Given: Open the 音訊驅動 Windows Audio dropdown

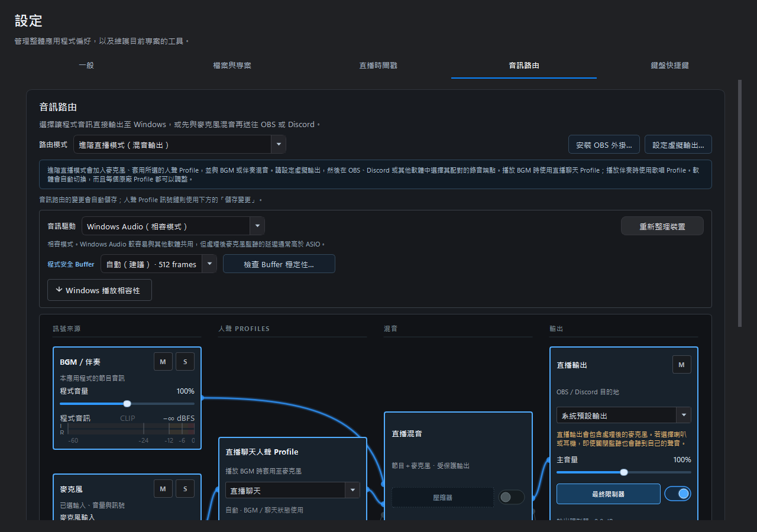Looking at the screenshot, I should [173, 226].
